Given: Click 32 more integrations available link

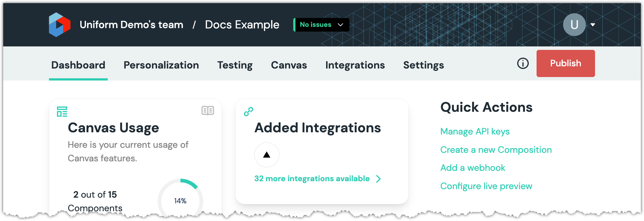Looking at the screenshot, I should pos(312,179).
